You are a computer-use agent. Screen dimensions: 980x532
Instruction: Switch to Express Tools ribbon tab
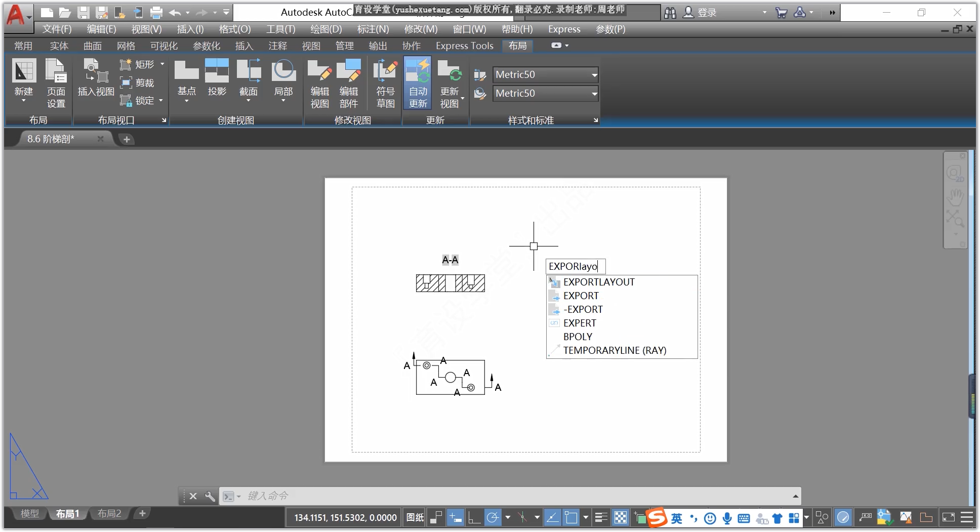coord(465,46)
